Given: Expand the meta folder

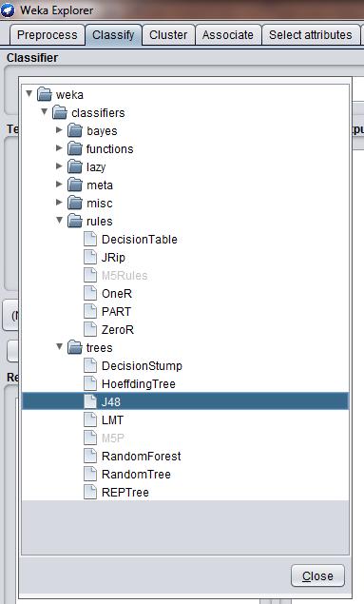Looking at the screenshot, I should pyautogui.click(x=59, y=185).
